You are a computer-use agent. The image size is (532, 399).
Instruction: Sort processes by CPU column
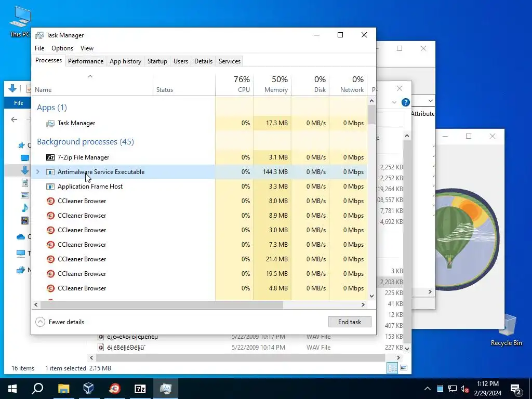point(234,84)
